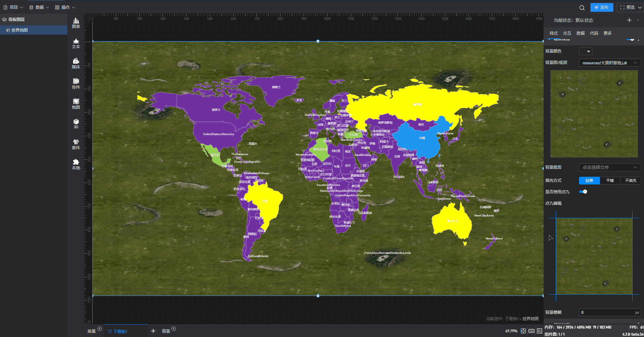
Task: Select 不填充 fill mode
Action: click(630, 180)
